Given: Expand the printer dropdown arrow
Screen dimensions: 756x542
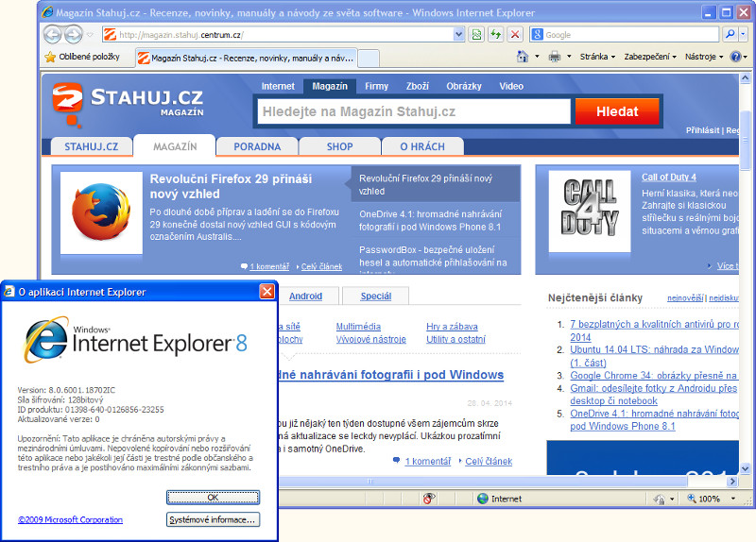Looking at the screenshot, I should [x=569, y=57].
